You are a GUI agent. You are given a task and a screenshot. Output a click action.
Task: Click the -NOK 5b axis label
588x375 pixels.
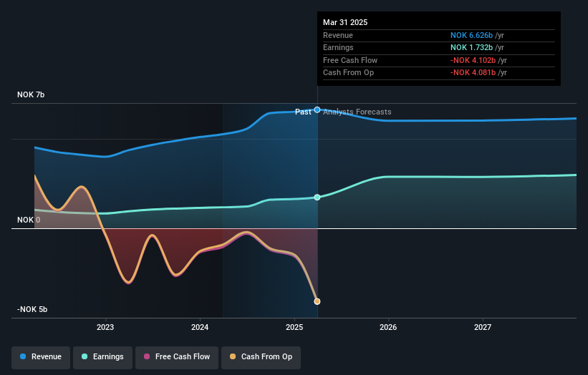tap(32, 309)
